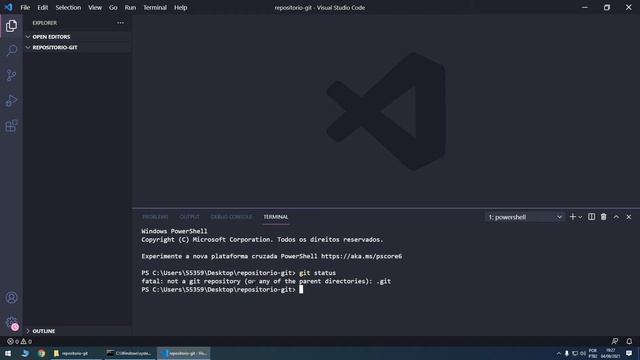Select the TERMINAL panel tab
The height and width of the screenshot is (360, 640).
click(276, 217)
